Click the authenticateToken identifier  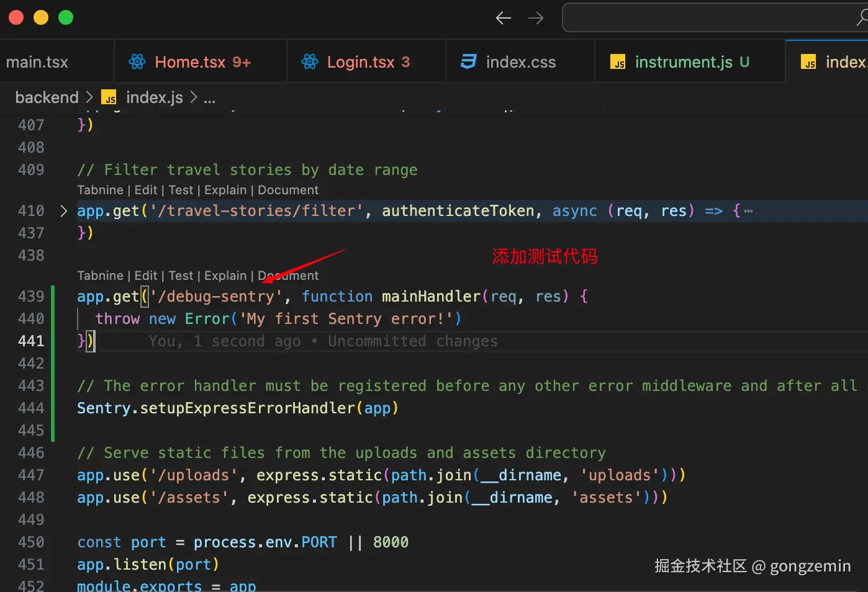click(x=458, y=211)
